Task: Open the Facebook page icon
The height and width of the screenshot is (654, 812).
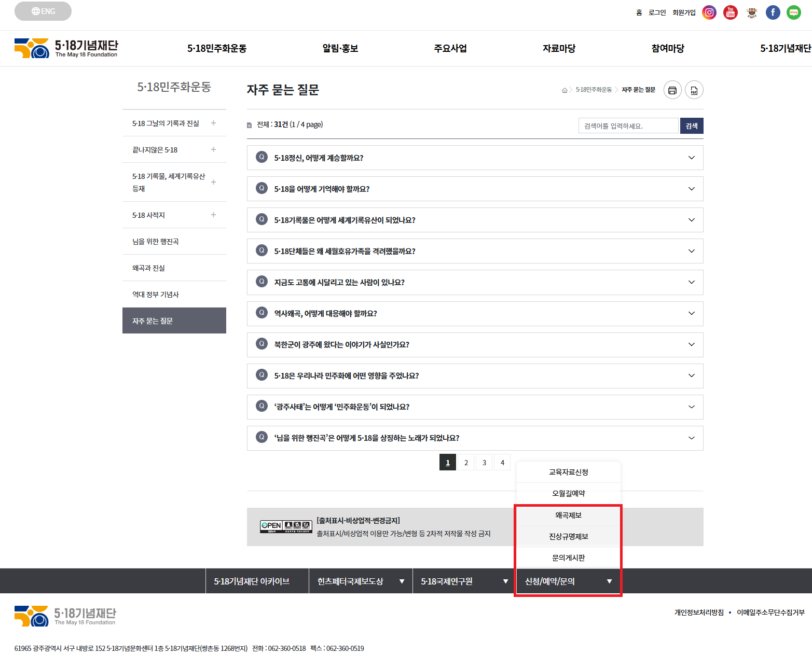Action: (x=773, y=12)
